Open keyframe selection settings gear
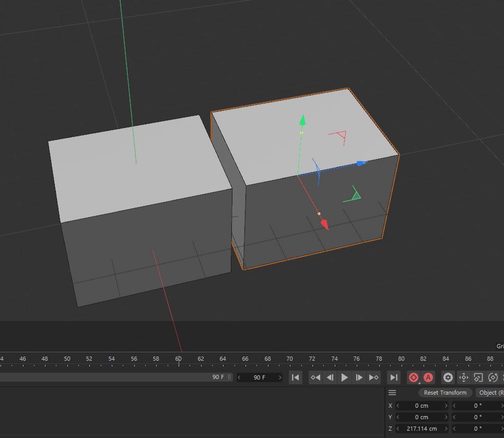This screenshot has height=438, width=504. coord(448,377)
